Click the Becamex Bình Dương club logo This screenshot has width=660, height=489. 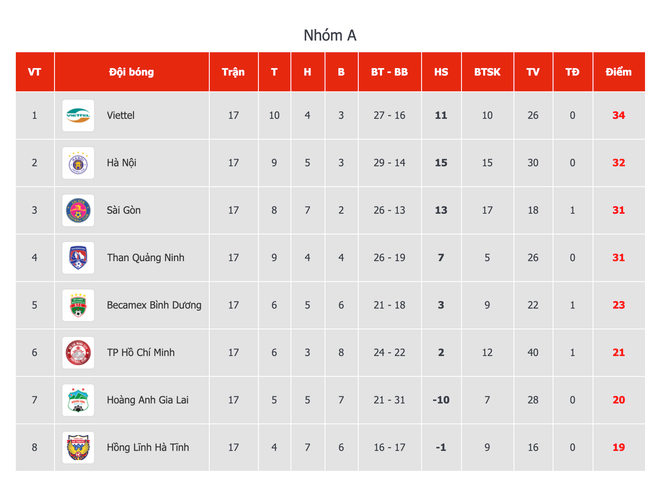click(78, 305)
